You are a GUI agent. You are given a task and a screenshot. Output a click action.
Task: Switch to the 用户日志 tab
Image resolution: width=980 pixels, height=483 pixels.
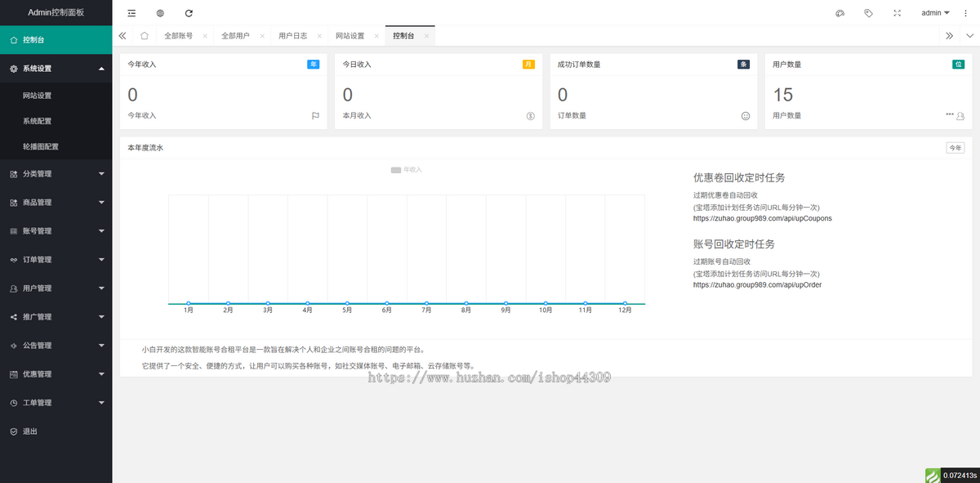tap(292, 36)
